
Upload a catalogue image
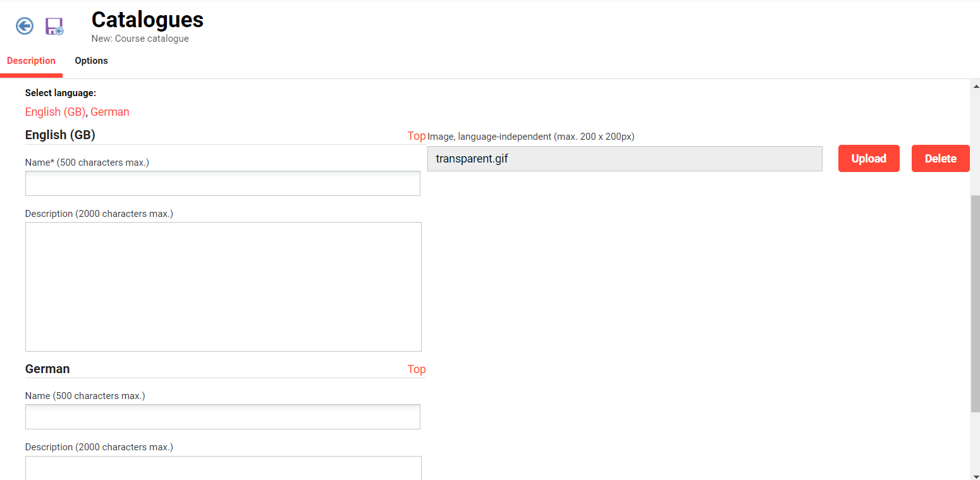click(869, 158)
